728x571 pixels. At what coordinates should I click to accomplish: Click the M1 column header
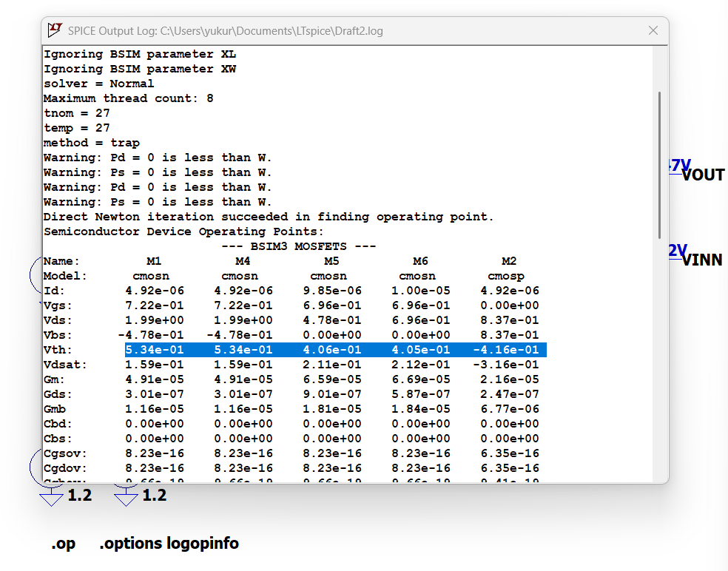[x=154, y=261]
